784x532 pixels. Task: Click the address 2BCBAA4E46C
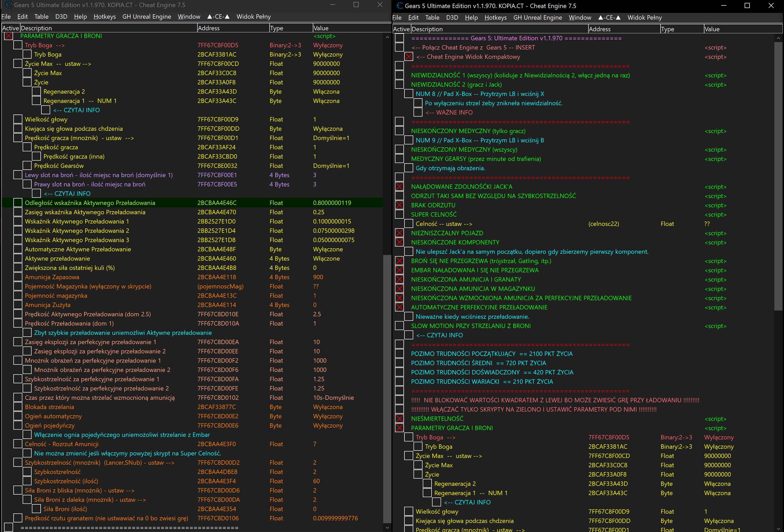click(x=217, y=203)
